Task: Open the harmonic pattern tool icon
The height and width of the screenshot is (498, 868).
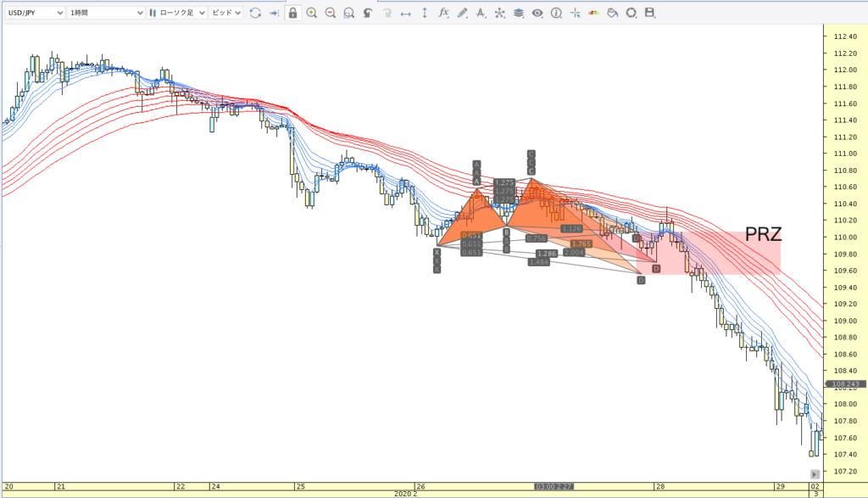Action: tap(499, 13)
